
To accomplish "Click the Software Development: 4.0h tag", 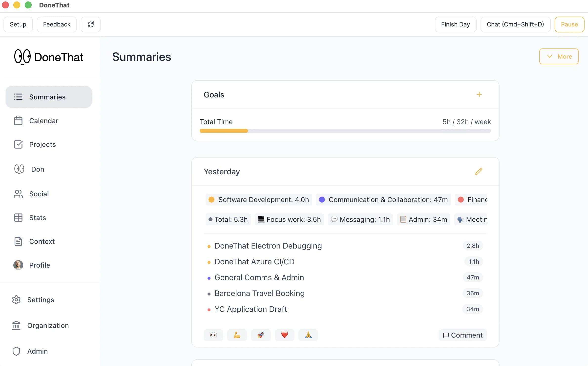I will (x=259, y=200).
